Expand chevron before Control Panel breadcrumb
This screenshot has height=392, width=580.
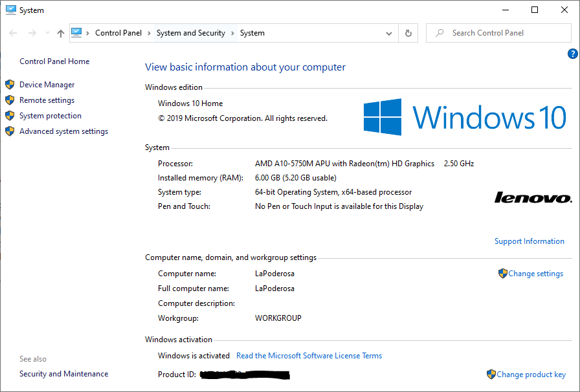(87, 33)
